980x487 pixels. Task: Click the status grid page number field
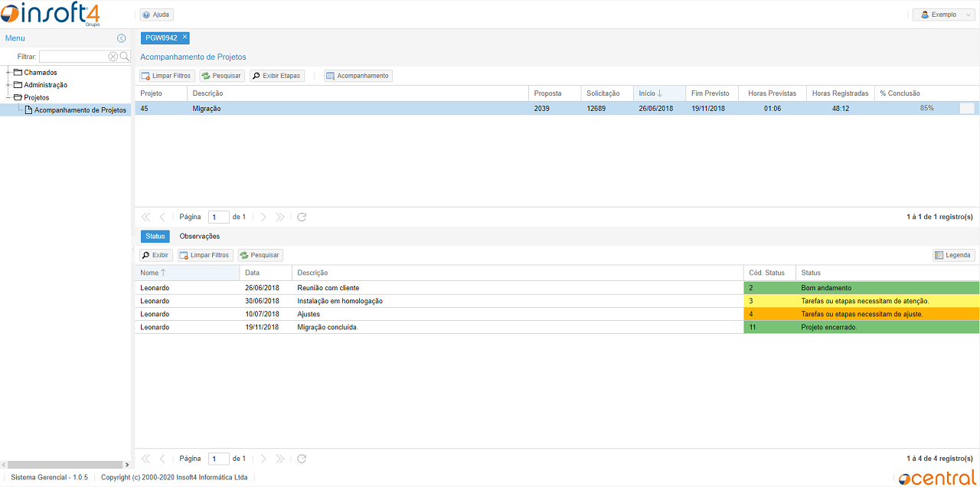[218, 459]
